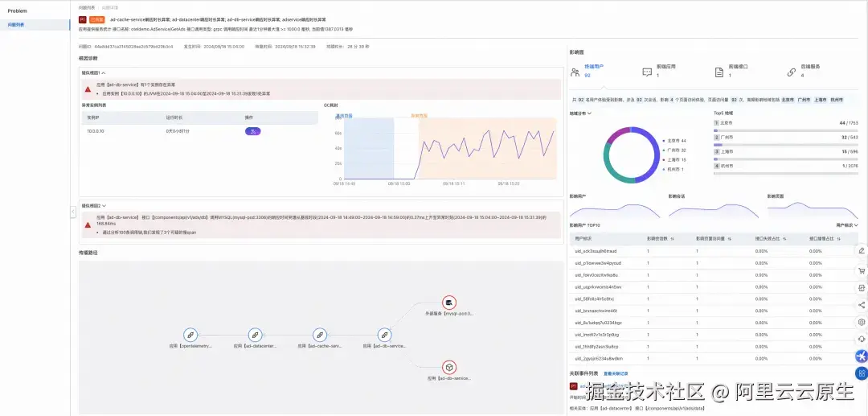
Task: Collapse the left sidebar with the arrow handle
Action: click(x=73, y=212)
